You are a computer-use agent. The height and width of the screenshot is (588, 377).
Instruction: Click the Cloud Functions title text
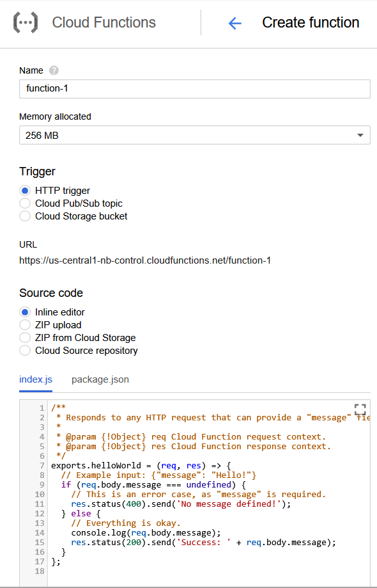104,22
